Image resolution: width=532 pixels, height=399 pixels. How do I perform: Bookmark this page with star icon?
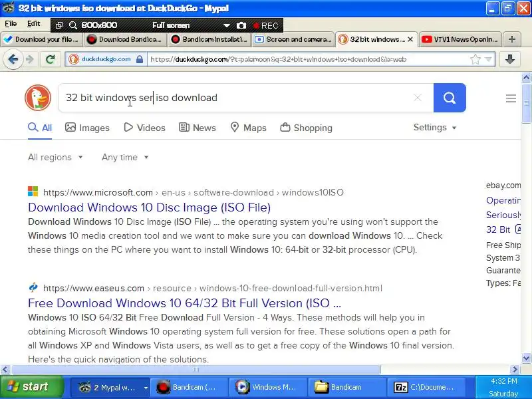click(475, 59)
